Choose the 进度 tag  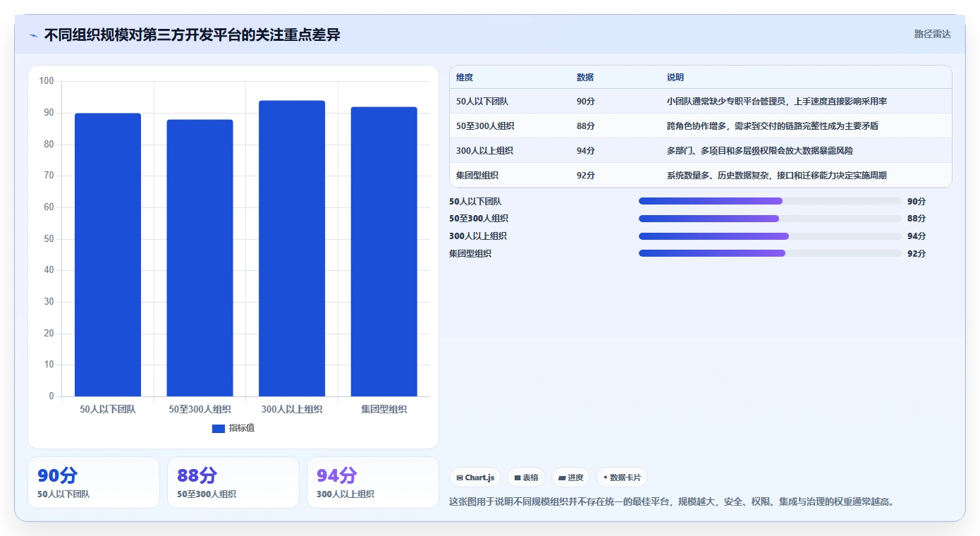pyautogui.click(x=571, y=477)
